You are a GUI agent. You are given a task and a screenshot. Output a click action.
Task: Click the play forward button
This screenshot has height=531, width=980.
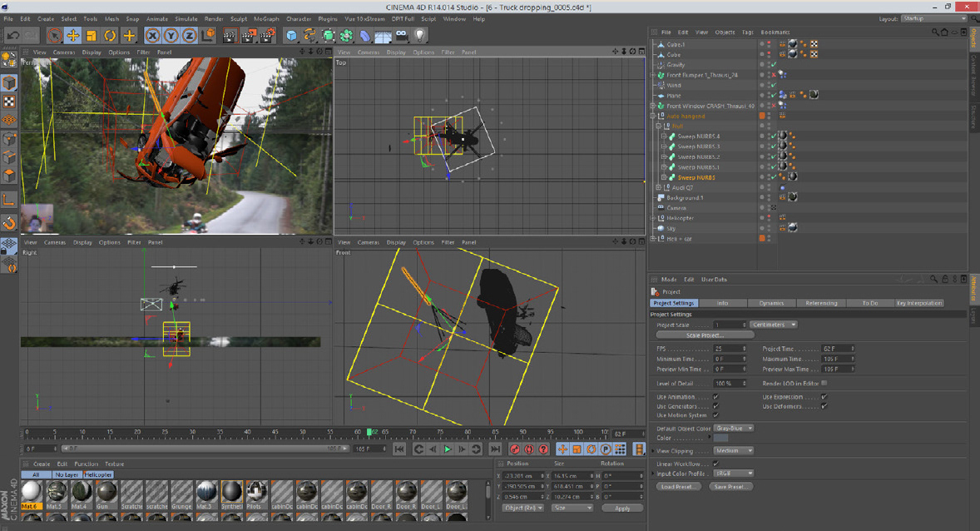(448, 449)
